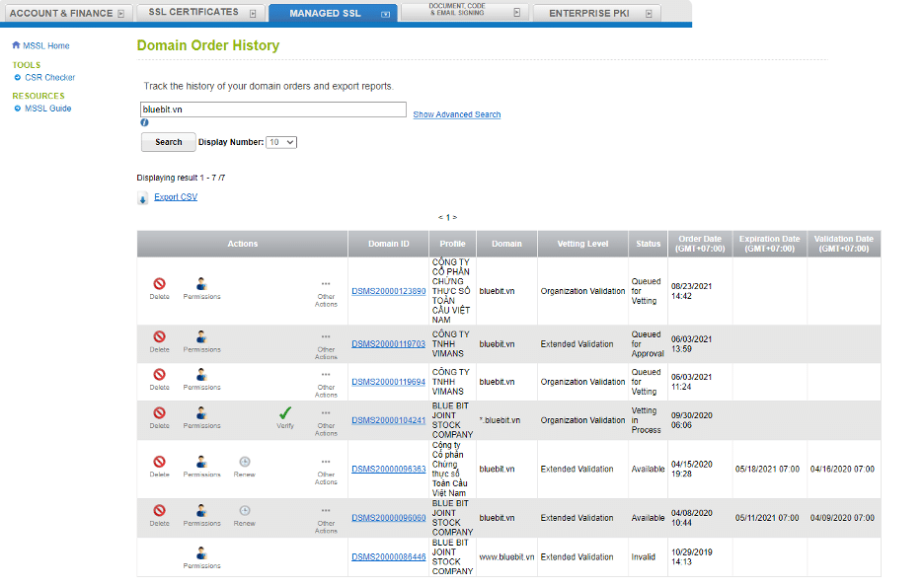The height and width of the screenshot is (586, 924).
Task: Click Renew icon for order DSMS20000096060
Action: click(x=245, y=511)
